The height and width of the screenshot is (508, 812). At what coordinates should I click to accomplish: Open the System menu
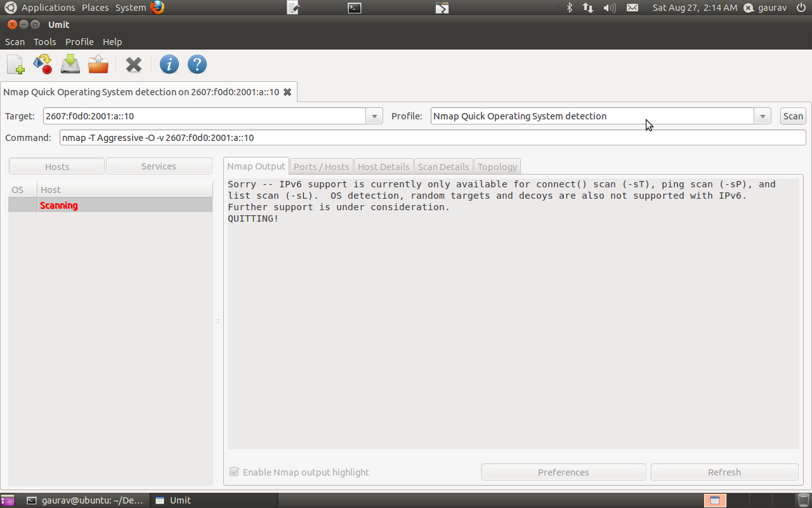coord(131,8)
